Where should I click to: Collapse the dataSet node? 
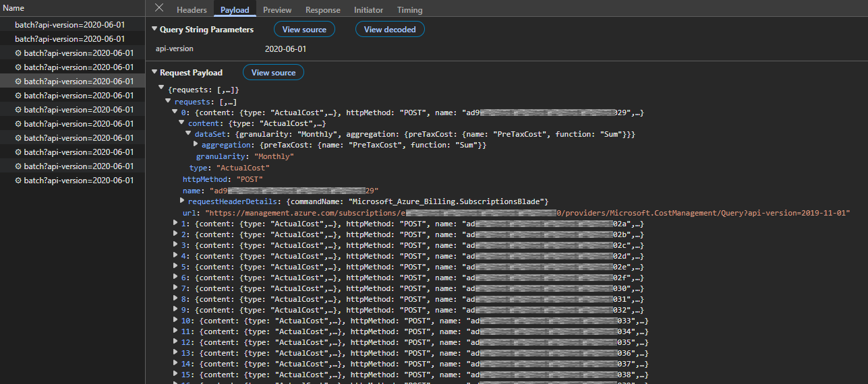click(189, 134)
